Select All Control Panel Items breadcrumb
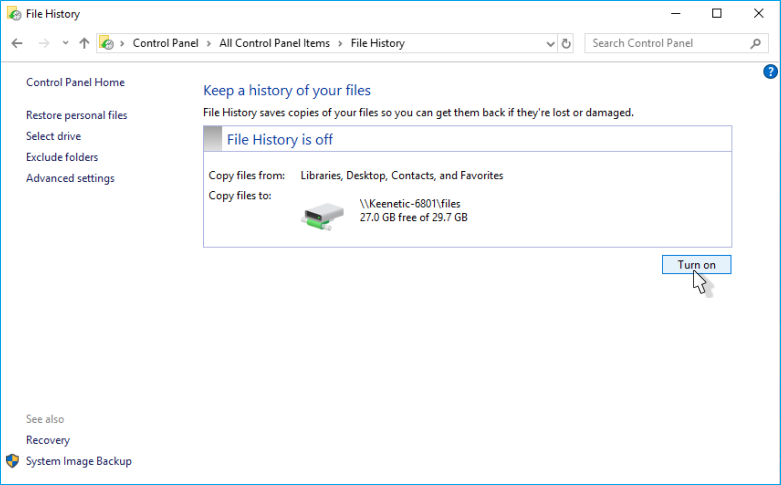 click(x=276, y=44)
